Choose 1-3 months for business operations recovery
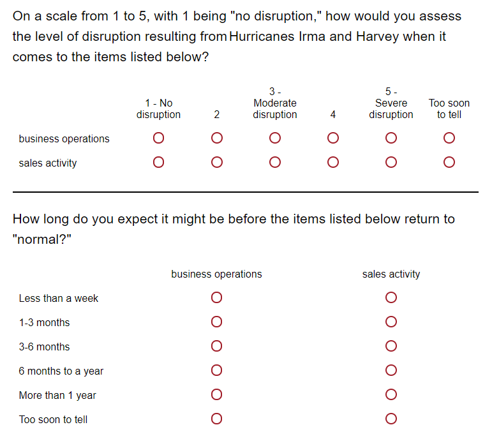 pyautogui.click(x=216, y=322)
